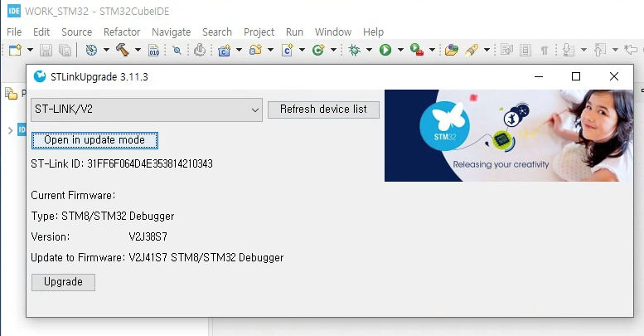Open dropdown next to previous annotation icon
Viewport: 644px width, 336px height.
615,50
